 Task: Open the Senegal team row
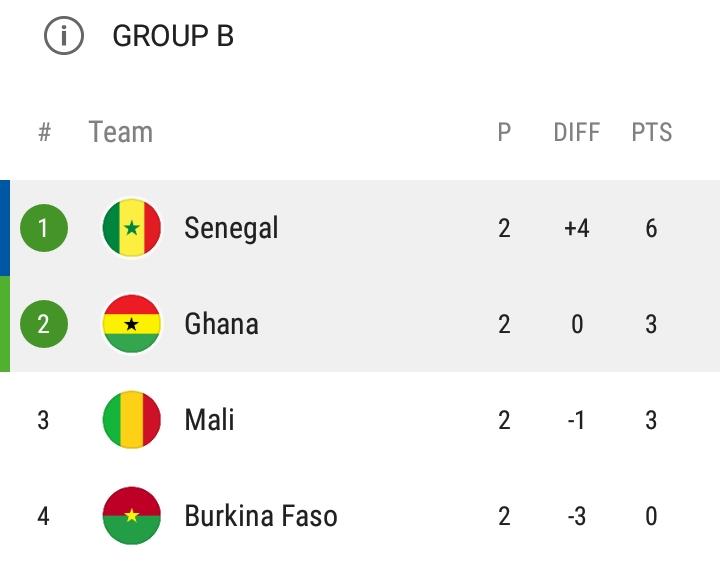click(x=360, y=228)
